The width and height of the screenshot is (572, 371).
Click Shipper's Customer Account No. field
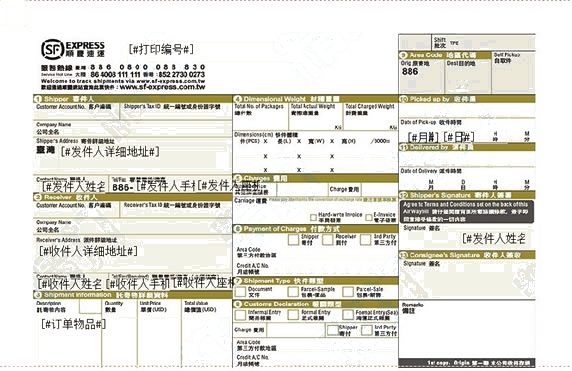tap(76, 111)
